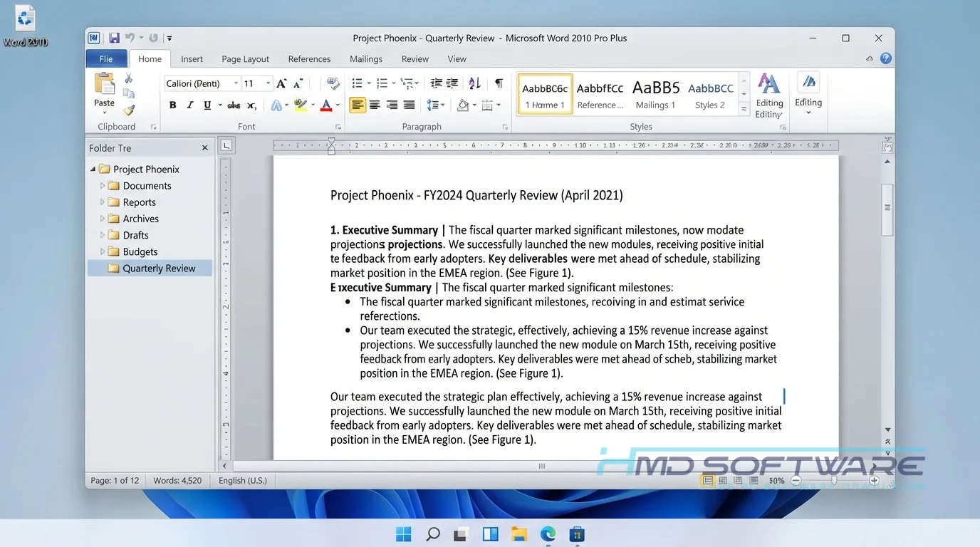
Task: Click the Line Spacing icon
Action: [433, 105]
